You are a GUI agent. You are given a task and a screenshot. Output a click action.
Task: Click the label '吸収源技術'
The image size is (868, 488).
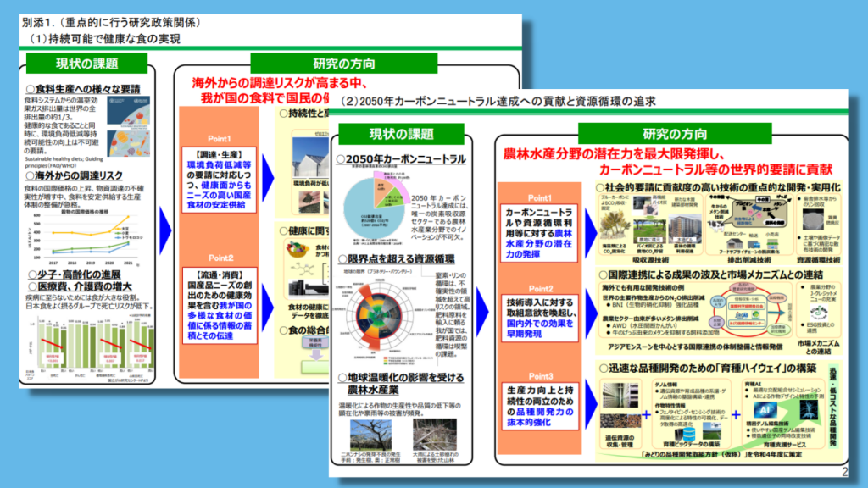pos(650,260)
